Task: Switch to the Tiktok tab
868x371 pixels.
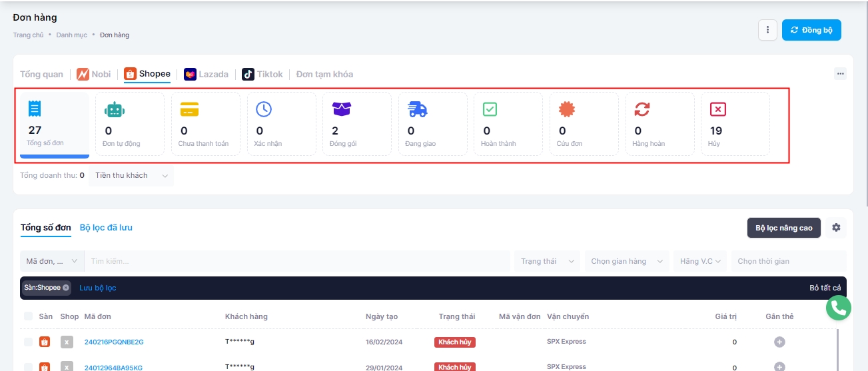Action: pos(262,74)
